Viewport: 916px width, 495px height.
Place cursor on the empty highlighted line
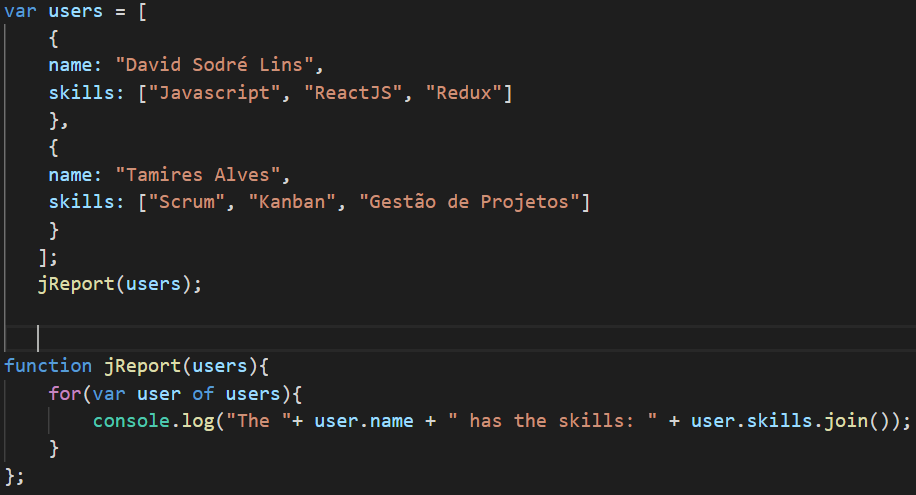[x=458, y=338]
